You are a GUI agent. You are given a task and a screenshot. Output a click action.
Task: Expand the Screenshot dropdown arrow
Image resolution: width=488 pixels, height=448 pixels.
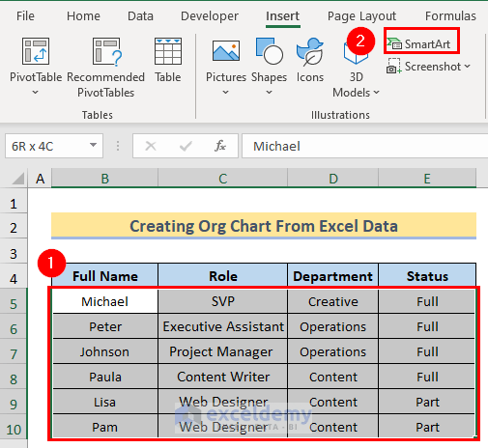tap(467, 67)
